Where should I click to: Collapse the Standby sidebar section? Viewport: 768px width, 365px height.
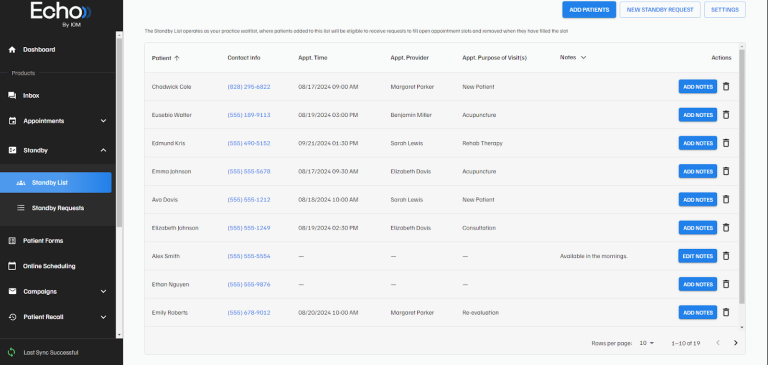tap(103, 150)
